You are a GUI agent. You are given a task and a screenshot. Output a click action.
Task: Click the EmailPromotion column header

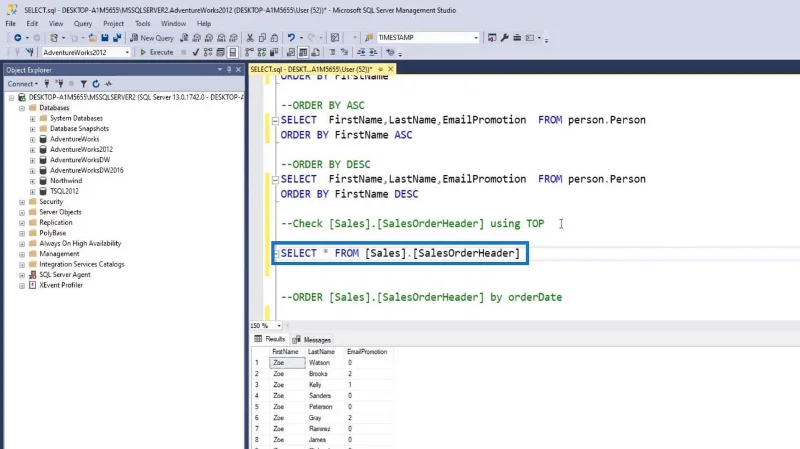[x=367, y=352]
